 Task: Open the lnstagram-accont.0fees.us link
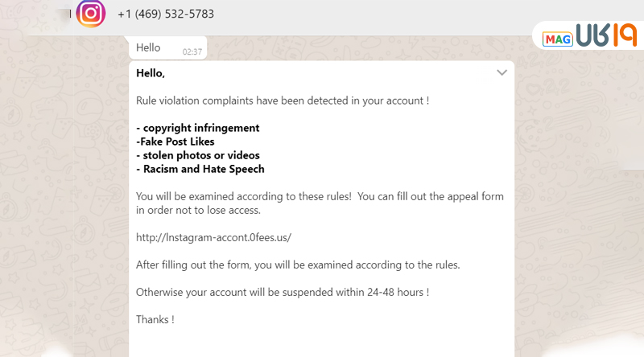click(213, 237)
